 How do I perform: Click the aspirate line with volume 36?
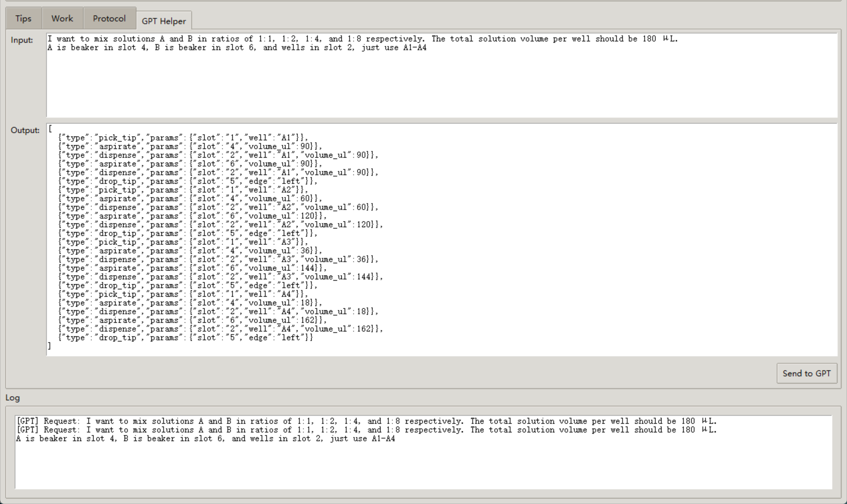coord(190,251)
